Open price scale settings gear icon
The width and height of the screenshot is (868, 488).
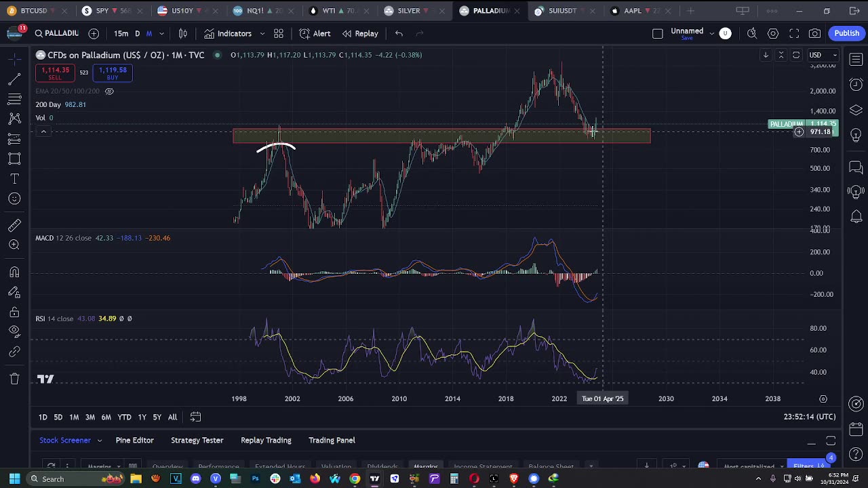823,399
